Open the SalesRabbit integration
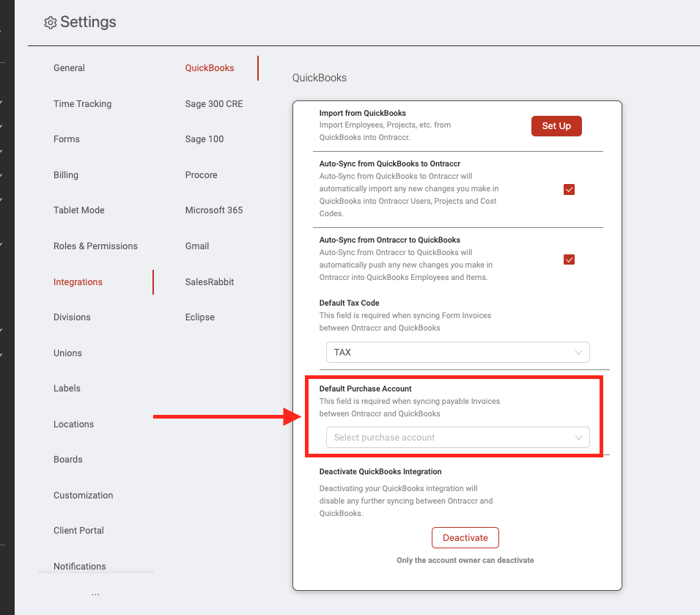This screenshot has width=700, height=615. (210, 282)
